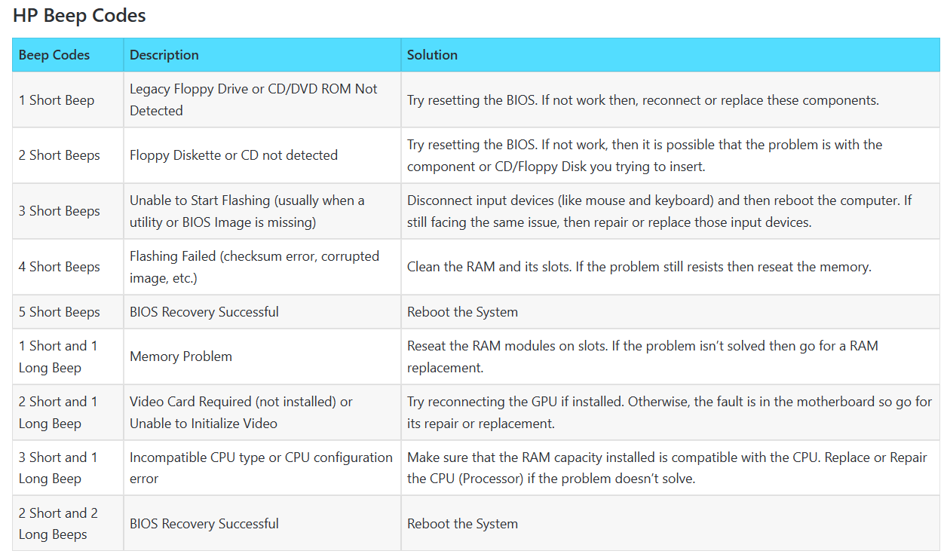
Task: Click the "Memory Problem" description cell
Action: point(181,357)
